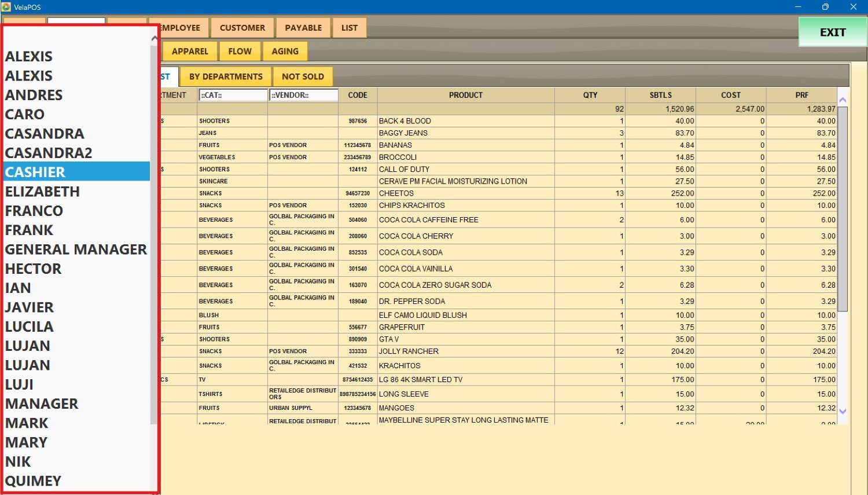Select the APPAREL sub-tab
The width and height of the screenshot is (868, 495).
(x=190, y=52)
